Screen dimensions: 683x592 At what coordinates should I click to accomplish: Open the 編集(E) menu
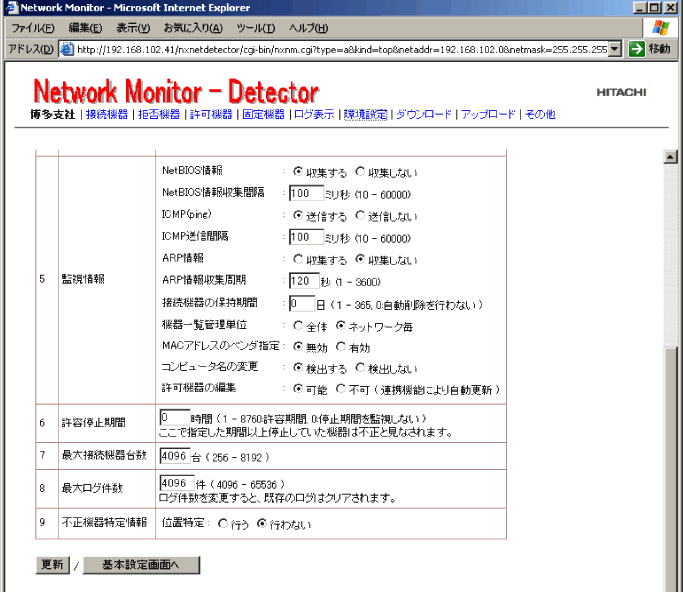[x=85, y=28]
